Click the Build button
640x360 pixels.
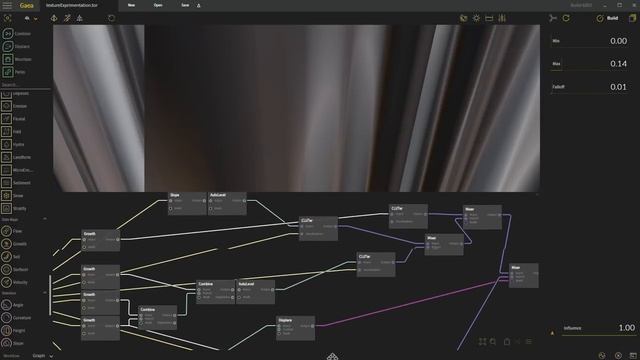coord(607,18)
